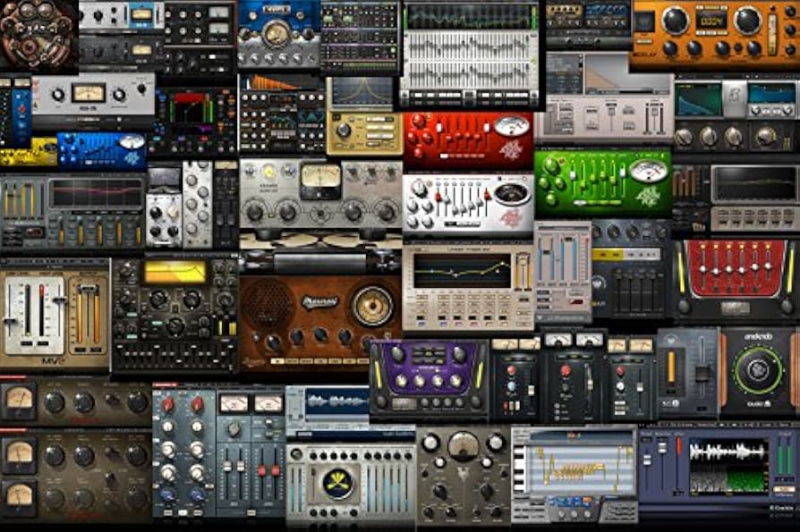This screenshot has width=800, height=532.
Task: Open the black plugin with orange decay graph
Action: pos(282,114)
